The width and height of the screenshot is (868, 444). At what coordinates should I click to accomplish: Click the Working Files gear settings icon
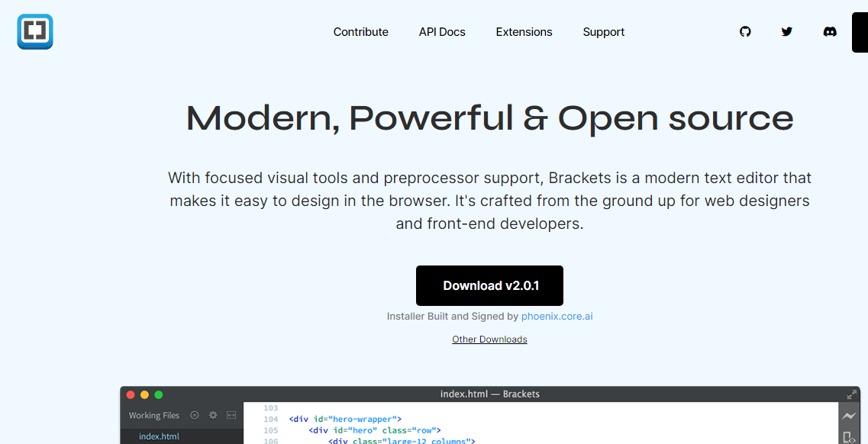point(213,415)
